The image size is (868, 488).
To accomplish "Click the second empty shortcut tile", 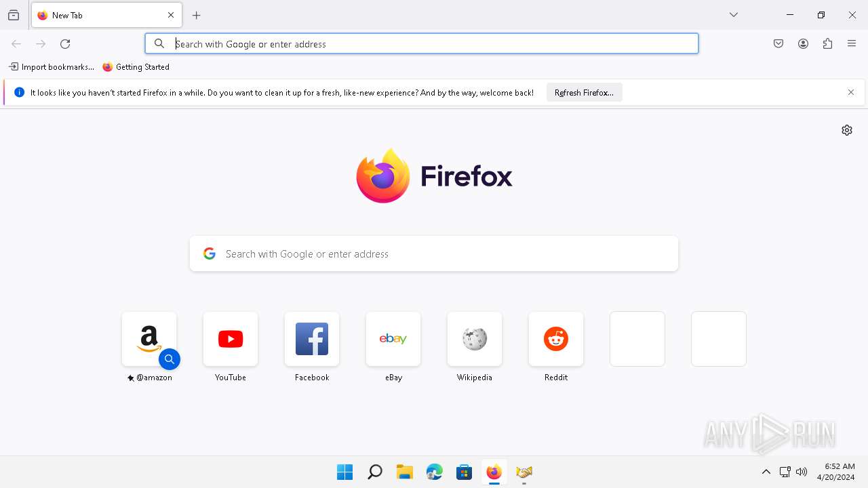I will point(719,339).
